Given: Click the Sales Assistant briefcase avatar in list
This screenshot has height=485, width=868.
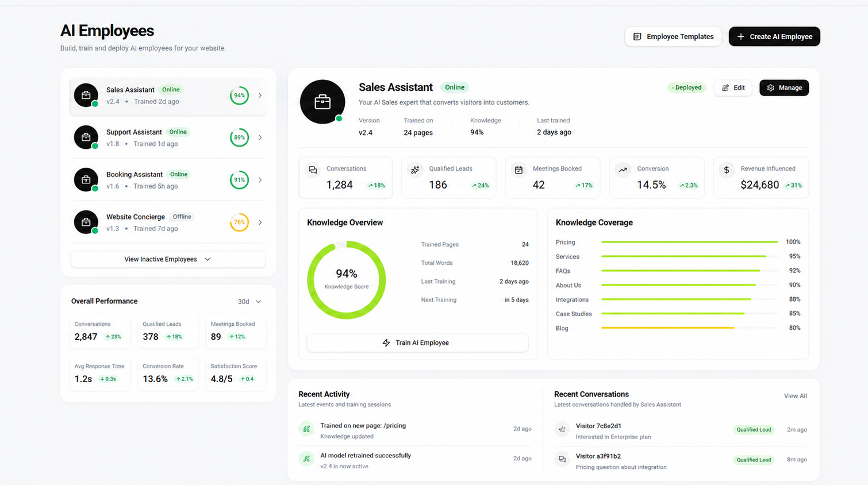Looking at the screenshot, I should (x=86, y=95).
